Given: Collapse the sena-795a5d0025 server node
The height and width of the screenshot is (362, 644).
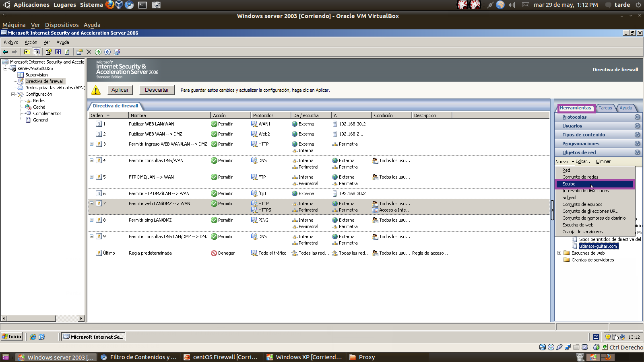Looking at the screenshot, I should point(6,68).
